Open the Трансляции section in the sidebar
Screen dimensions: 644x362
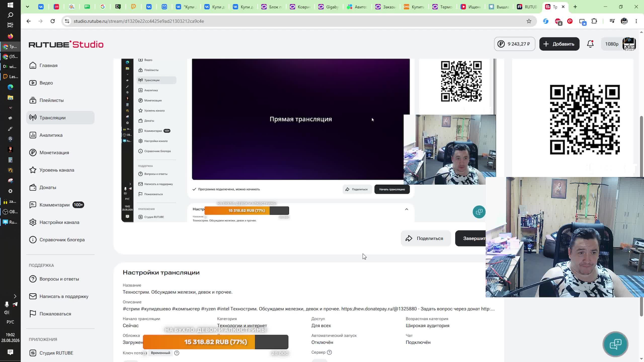(x=60, y=118)
